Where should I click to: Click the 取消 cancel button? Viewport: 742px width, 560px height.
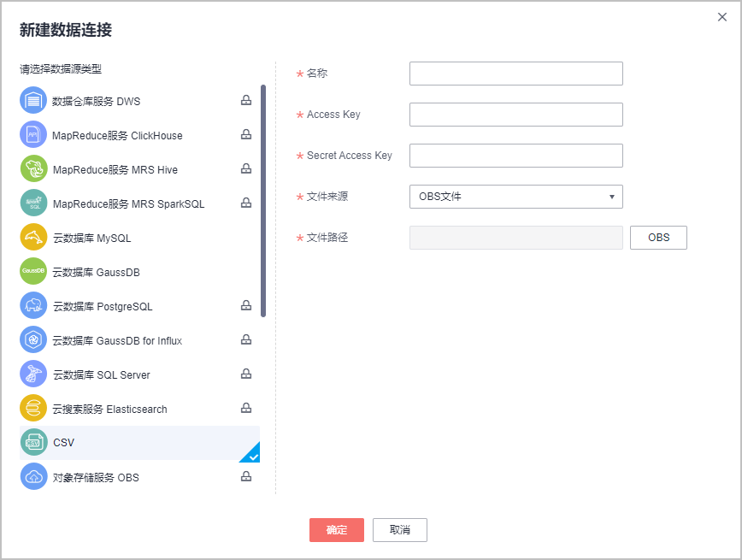[x=400, y=530]
